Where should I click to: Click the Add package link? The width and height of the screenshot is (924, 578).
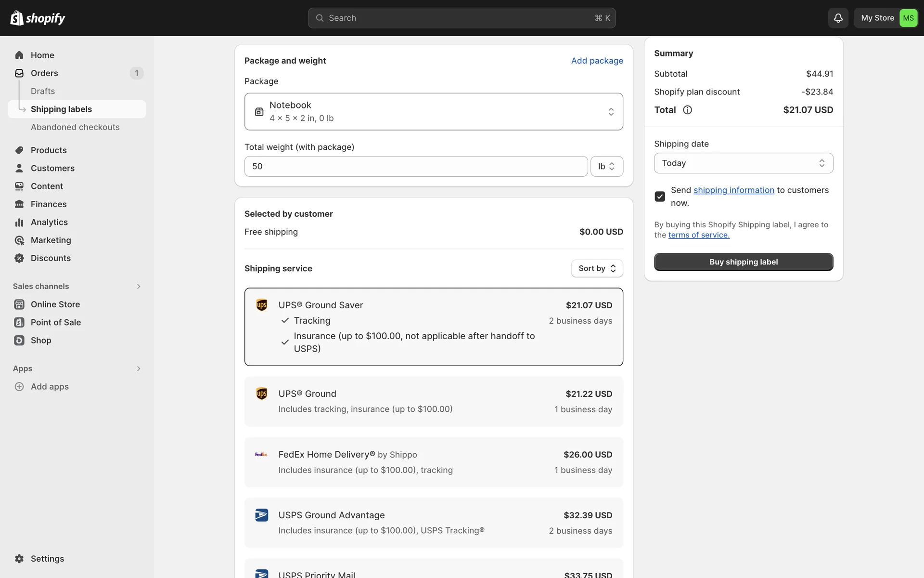pos(597,61)
